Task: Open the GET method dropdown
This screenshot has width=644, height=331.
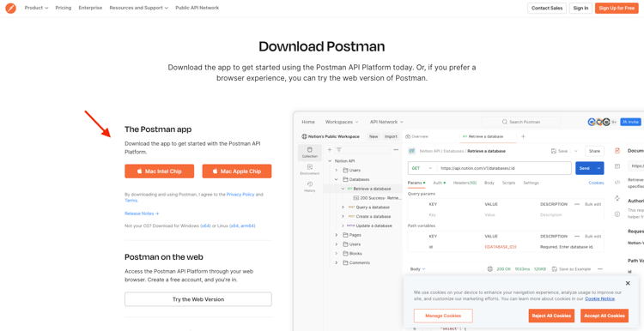Action: tap(422, 168)
